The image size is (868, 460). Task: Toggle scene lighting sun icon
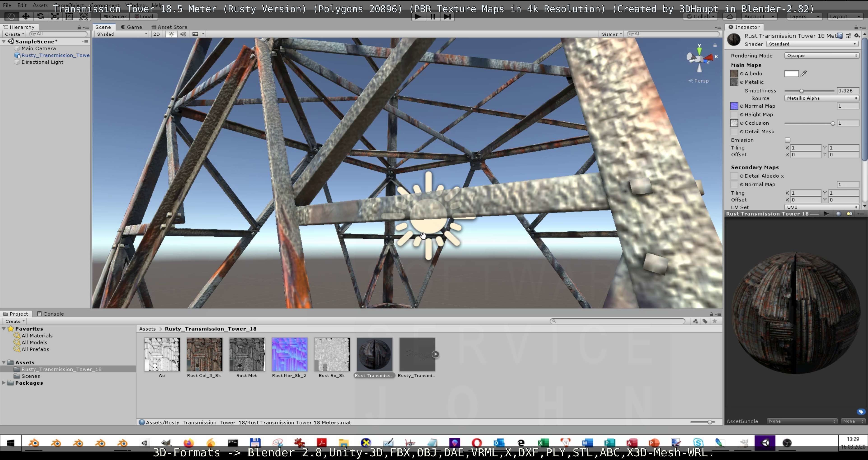172,34
